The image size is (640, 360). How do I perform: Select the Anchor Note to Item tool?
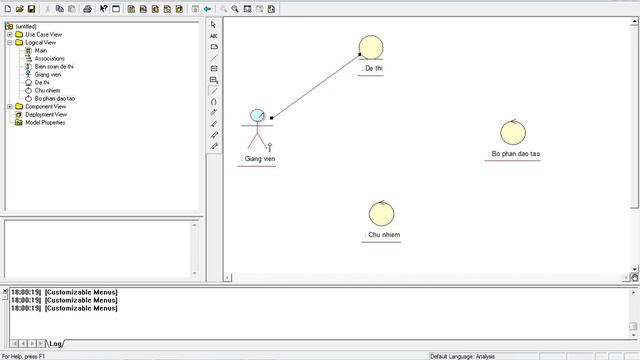[x=213, y=58]
